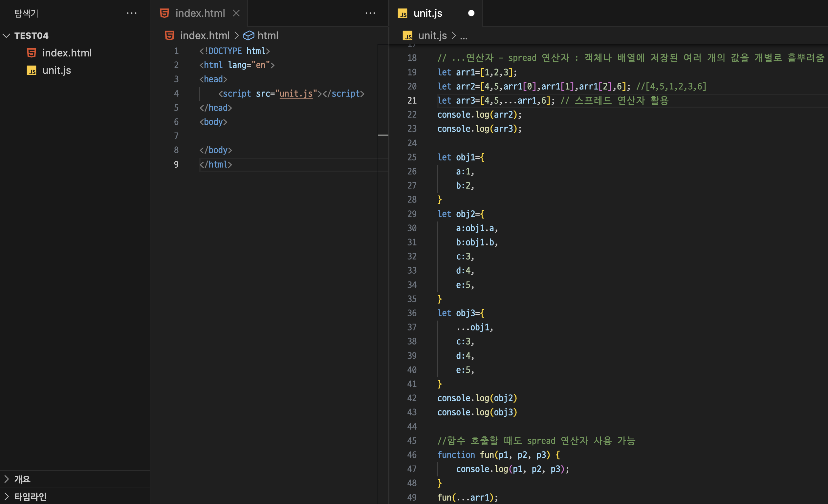
Task: Collapse the TEST04 folder
Action: (x=6, y=35)
